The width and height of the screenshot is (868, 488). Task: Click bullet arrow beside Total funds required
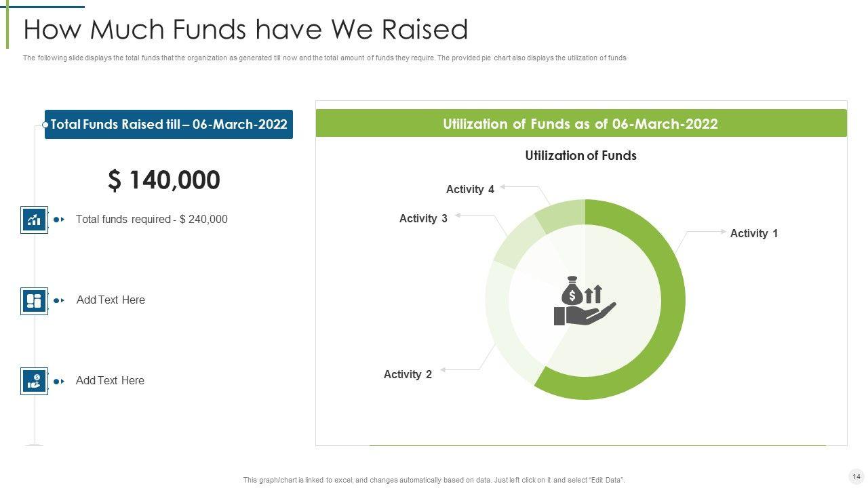59,220
